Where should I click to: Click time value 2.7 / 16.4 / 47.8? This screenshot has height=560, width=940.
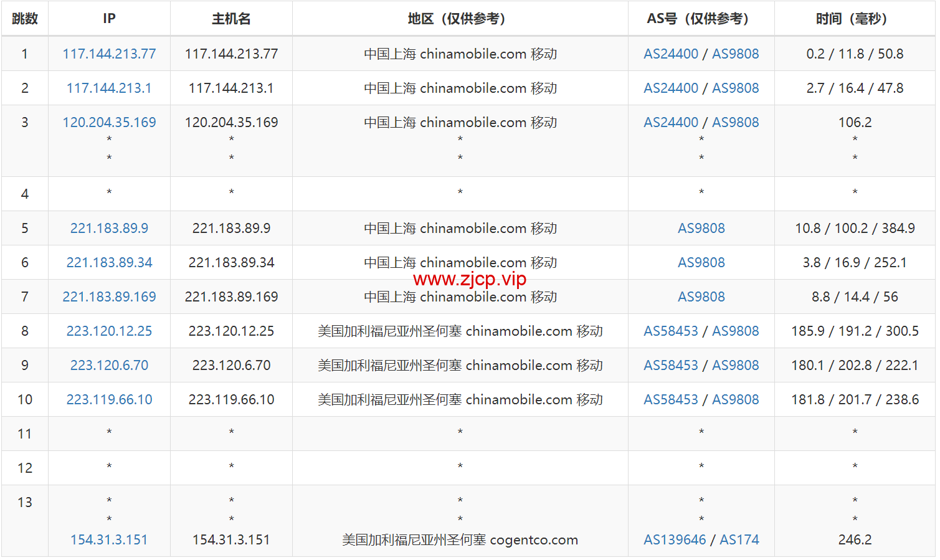pyautogui.click(x=855, y=88)
